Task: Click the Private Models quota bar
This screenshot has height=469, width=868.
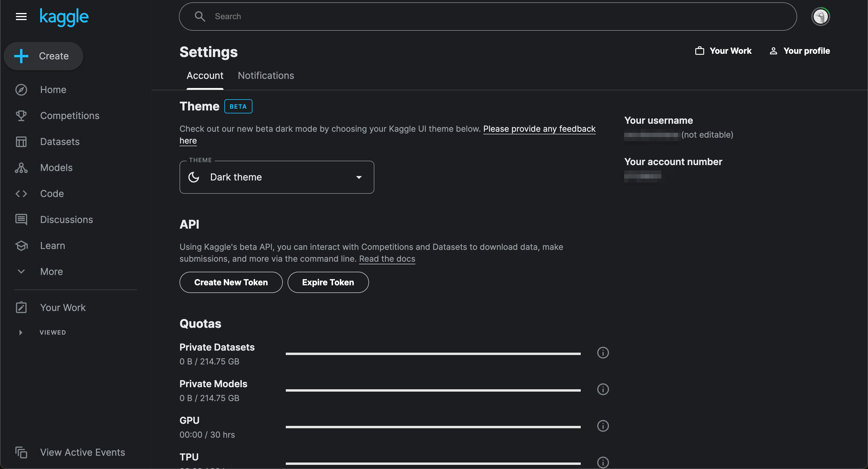Action: pos(433,390)
